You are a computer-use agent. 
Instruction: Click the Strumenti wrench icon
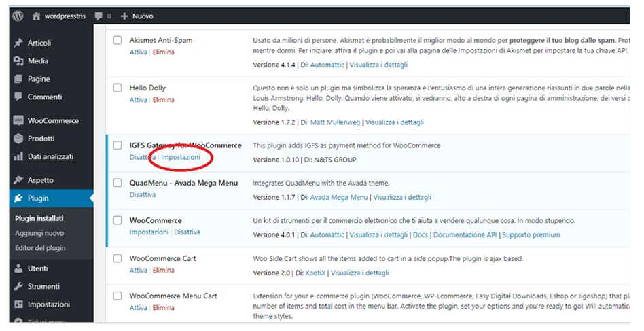18,287
